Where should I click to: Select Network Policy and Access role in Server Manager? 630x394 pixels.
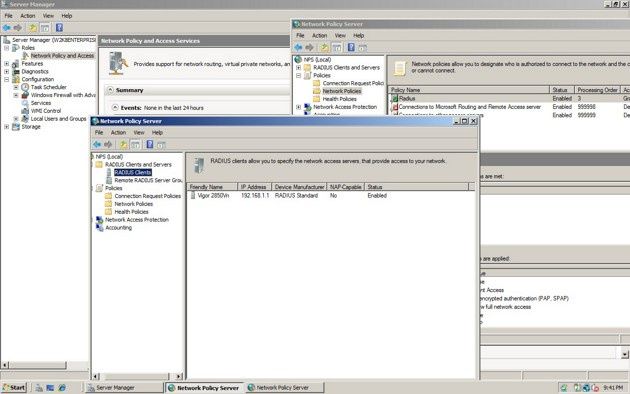point(62,56)
